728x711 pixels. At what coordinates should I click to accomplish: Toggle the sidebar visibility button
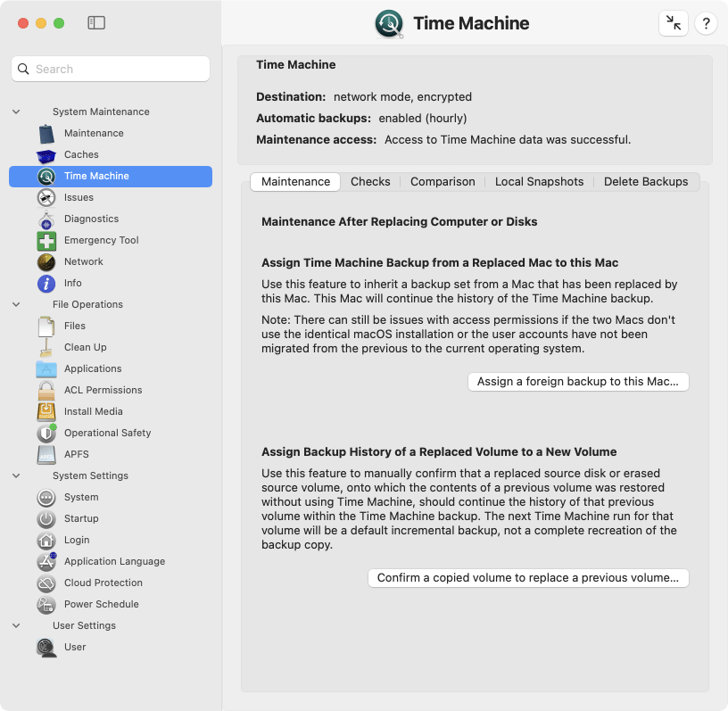click(96, 23)
